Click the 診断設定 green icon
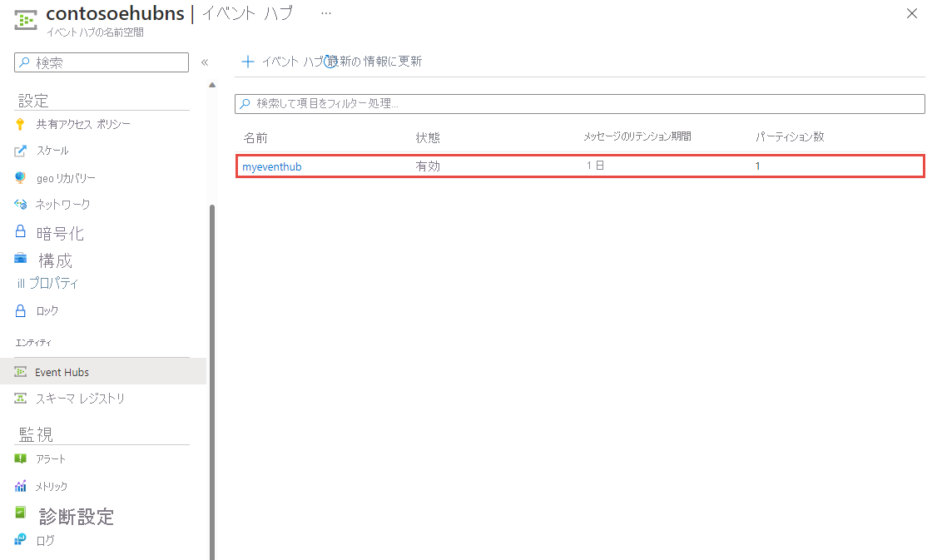The width and height of the screenshot is (942, 560). [21, 513]
